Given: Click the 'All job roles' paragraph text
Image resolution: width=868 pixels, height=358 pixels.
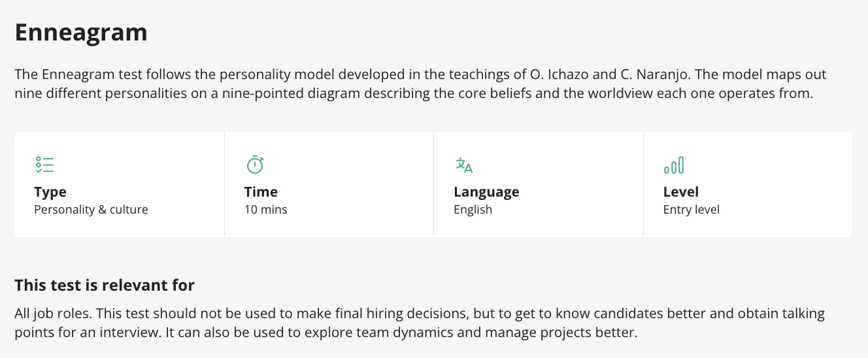Looking at the screenshot, I should (x=420, y=323).
